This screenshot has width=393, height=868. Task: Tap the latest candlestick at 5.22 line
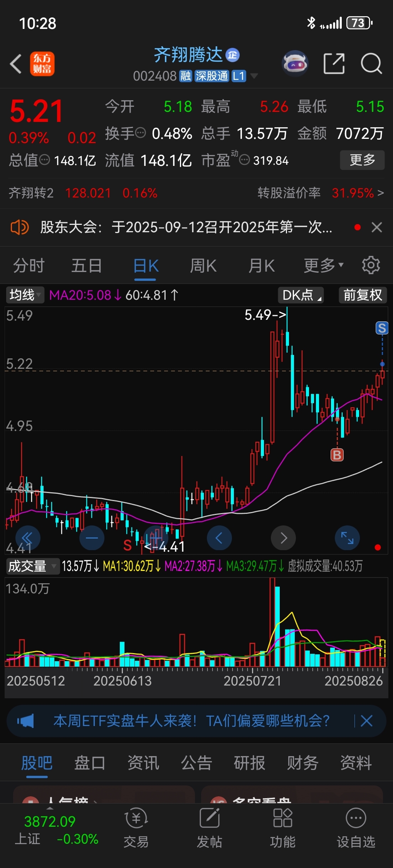click(x=382, y=374)
